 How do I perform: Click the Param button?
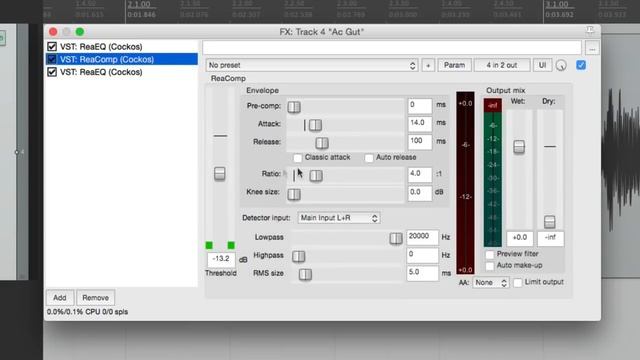coord(454,65)
